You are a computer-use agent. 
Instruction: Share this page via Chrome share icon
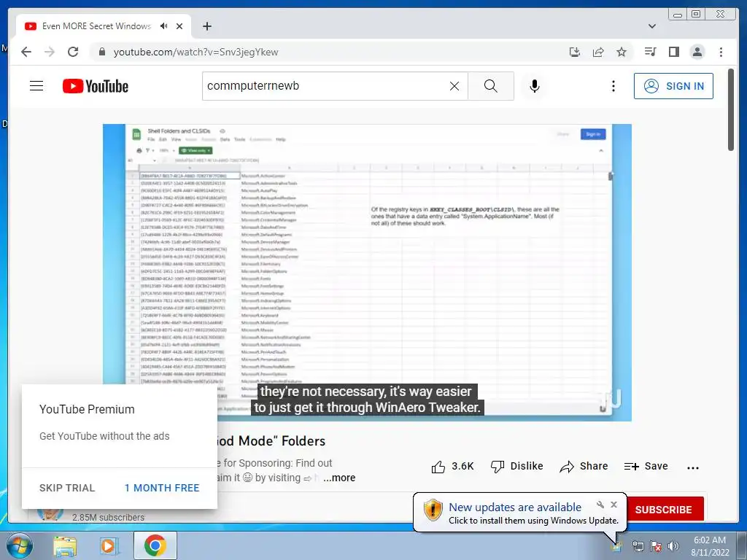click(x=598, y=52)
